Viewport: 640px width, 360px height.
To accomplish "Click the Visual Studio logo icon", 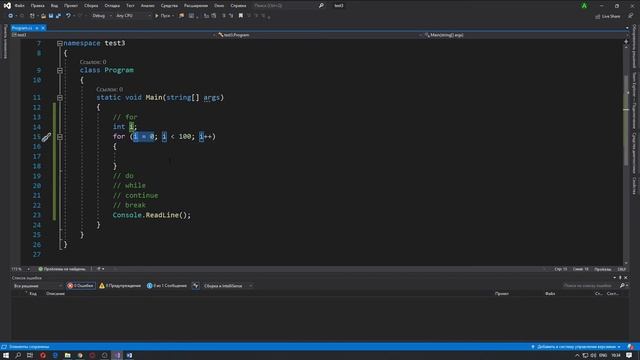I will click(7, 6).
